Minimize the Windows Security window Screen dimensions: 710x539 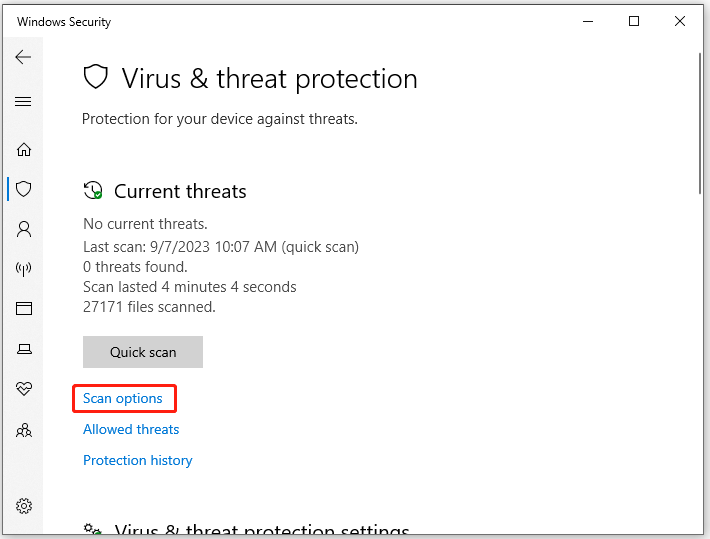coord(587,21)
